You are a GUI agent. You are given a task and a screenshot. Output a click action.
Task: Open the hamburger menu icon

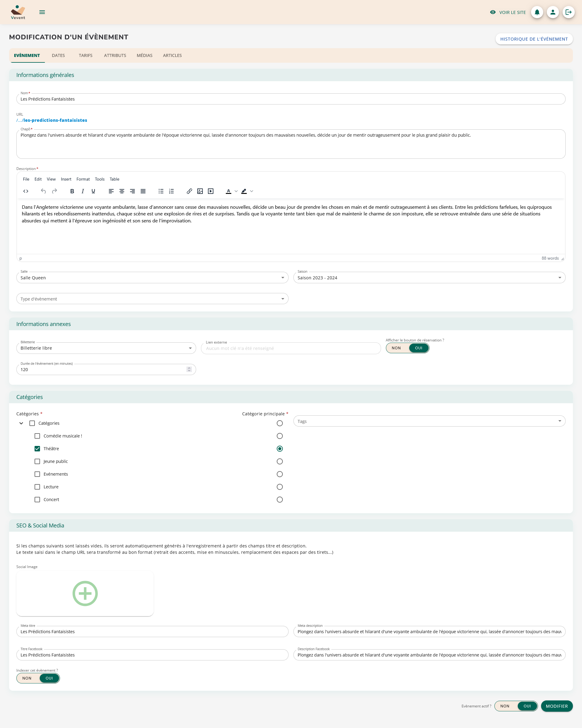pos(42,12)
